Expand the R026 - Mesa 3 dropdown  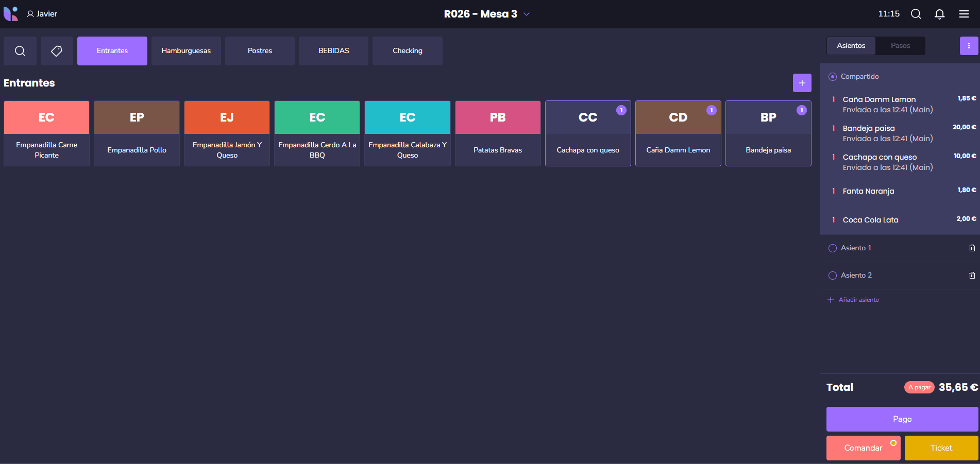click(527, 14)
